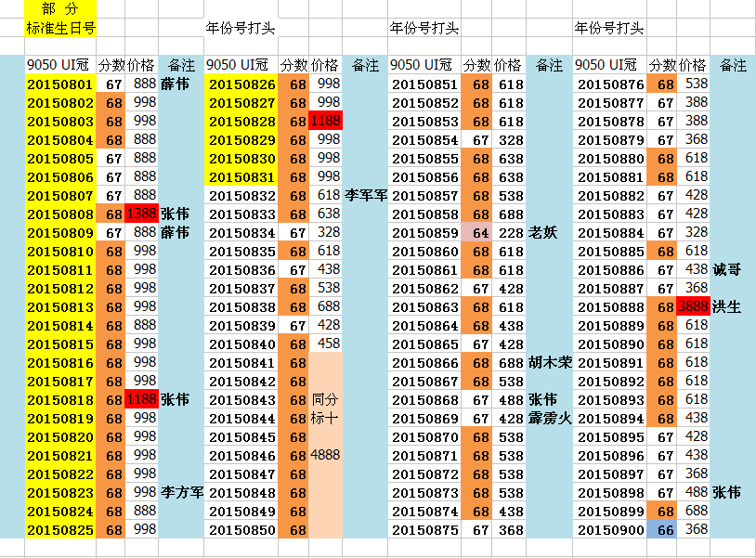The image size is (756, 558).
Task: Select the blue score cell showing 66
Action: (665, 529)
